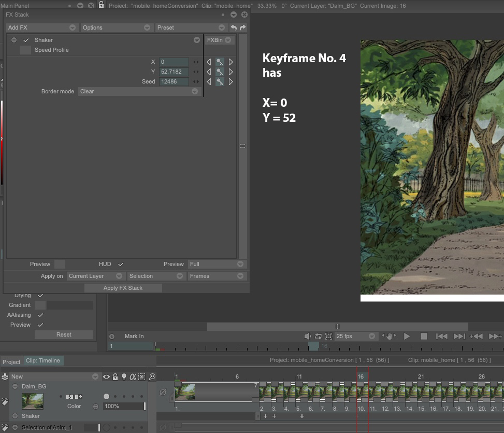Create a key for the X parameter

click(x=220, y=62)
